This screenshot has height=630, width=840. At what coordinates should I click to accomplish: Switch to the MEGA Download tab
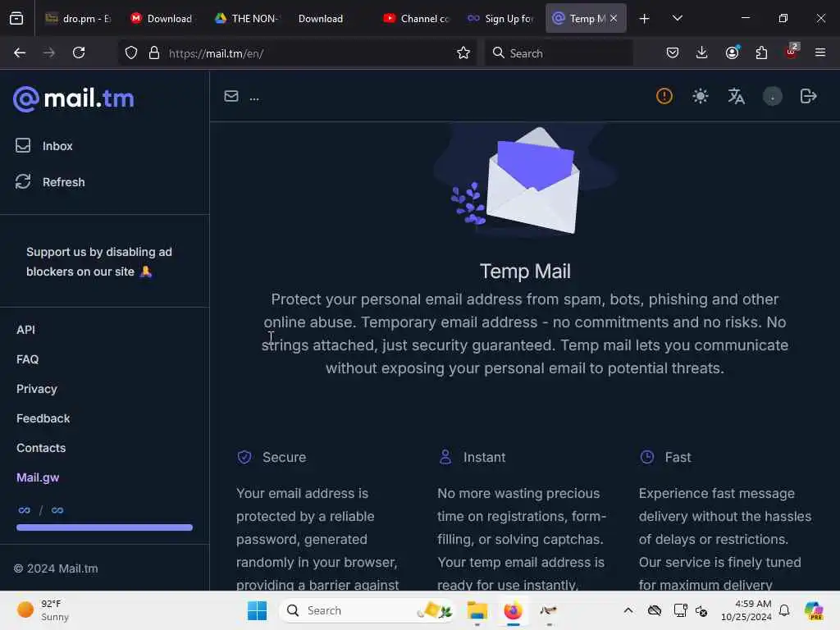click(x=162, y=19)
